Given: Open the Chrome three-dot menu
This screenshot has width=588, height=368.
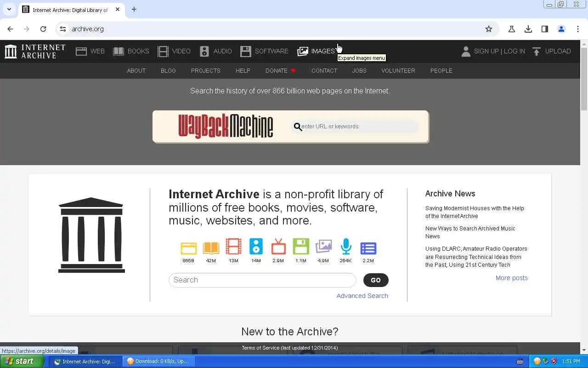Looking at the screenshot, I should click(x=578, y=29).
